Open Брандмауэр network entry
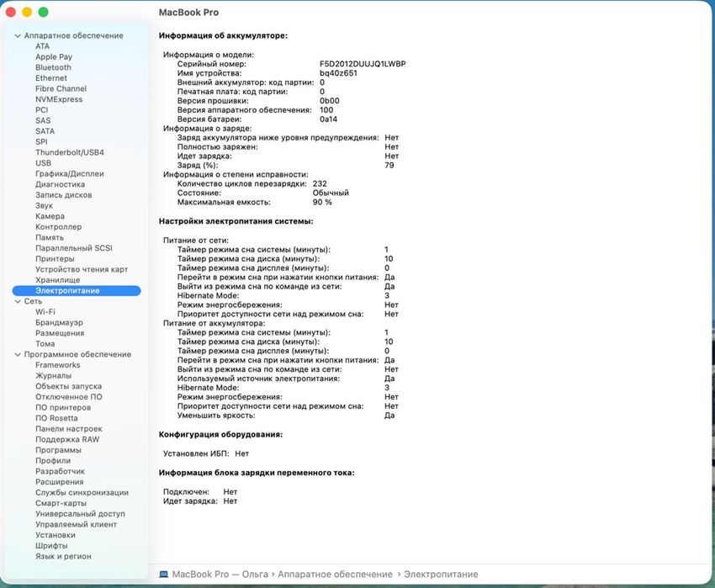715x588 pixels. pos(59,322)
